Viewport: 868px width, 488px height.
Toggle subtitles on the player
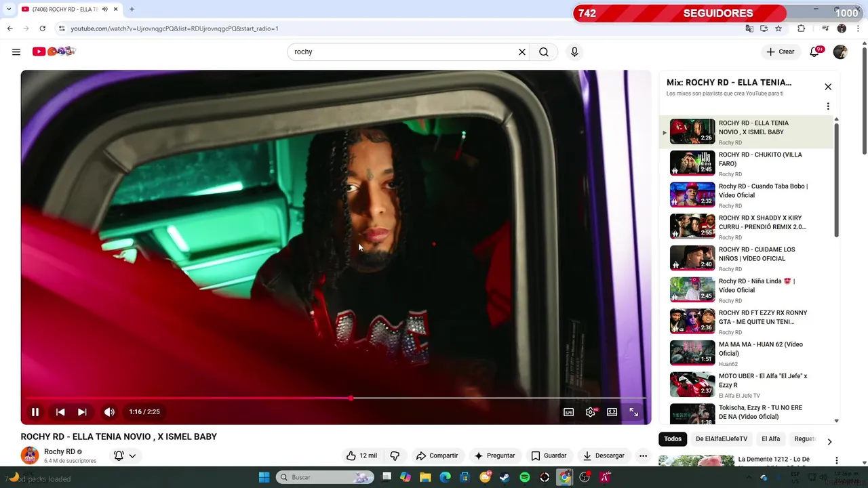569,412
